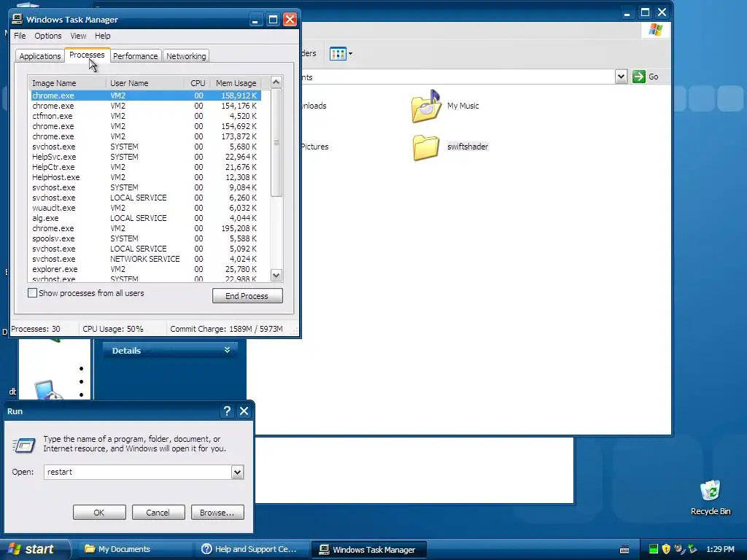Open the swiftshader folder icon
Viewport: 747px width, 560px height.
click(x=425, y=147)
